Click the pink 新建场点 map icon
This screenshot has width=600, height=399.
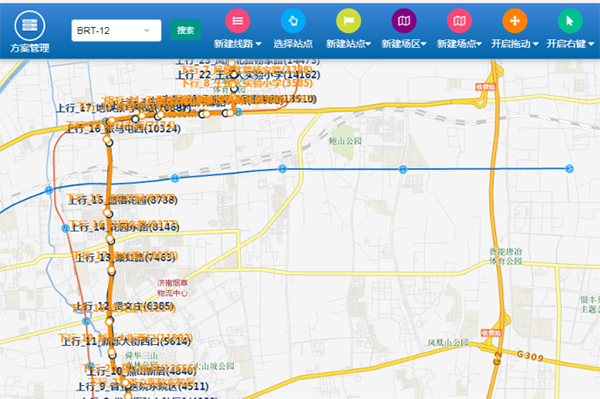click(460, 21)
